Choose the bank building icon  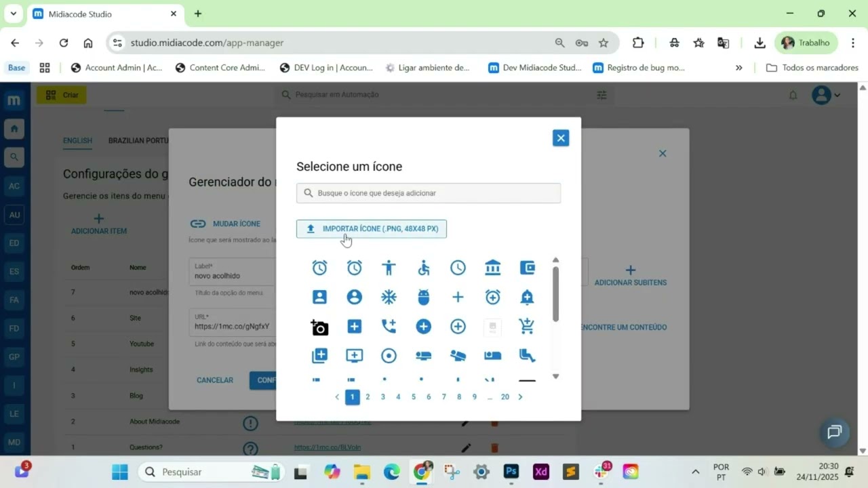pos(493,268)
